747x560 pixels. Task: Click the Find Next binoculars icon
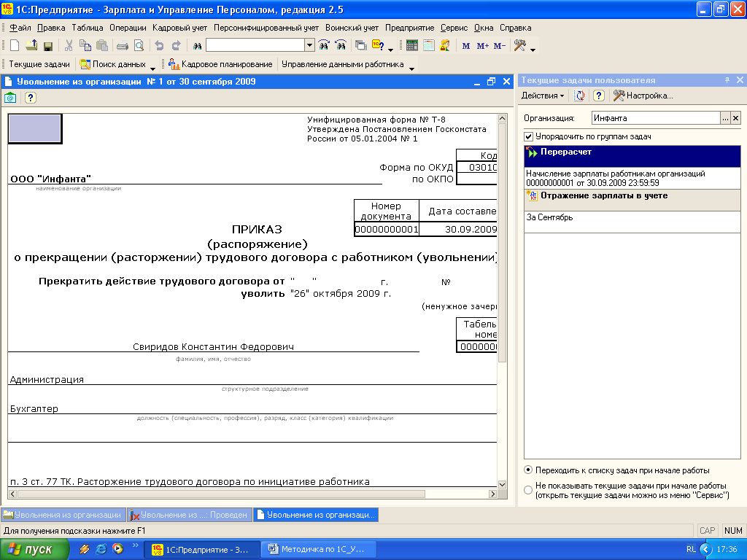tap(324, 46)
